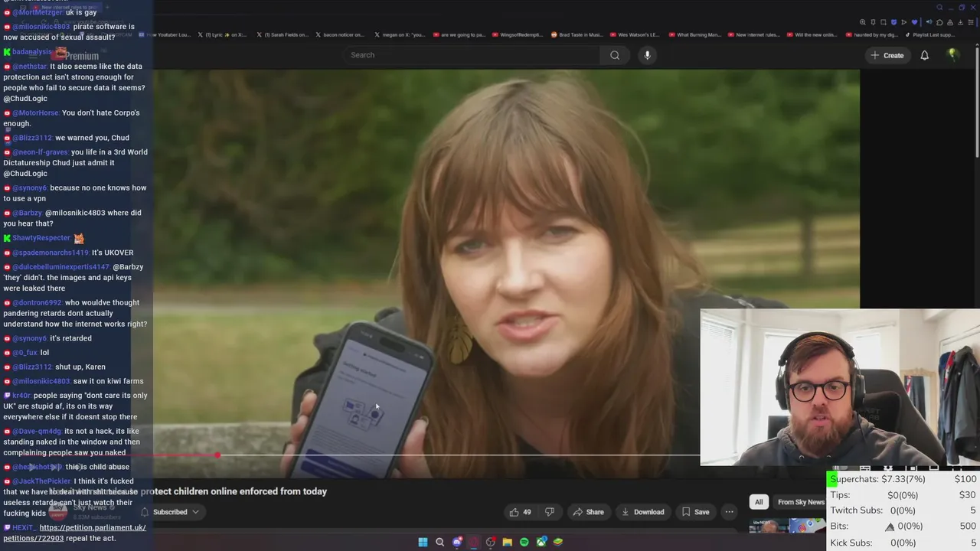Focus the YouTube Search field
This screenshot has height=551, width=980.
pyautogui.click(x=471, y=55)
